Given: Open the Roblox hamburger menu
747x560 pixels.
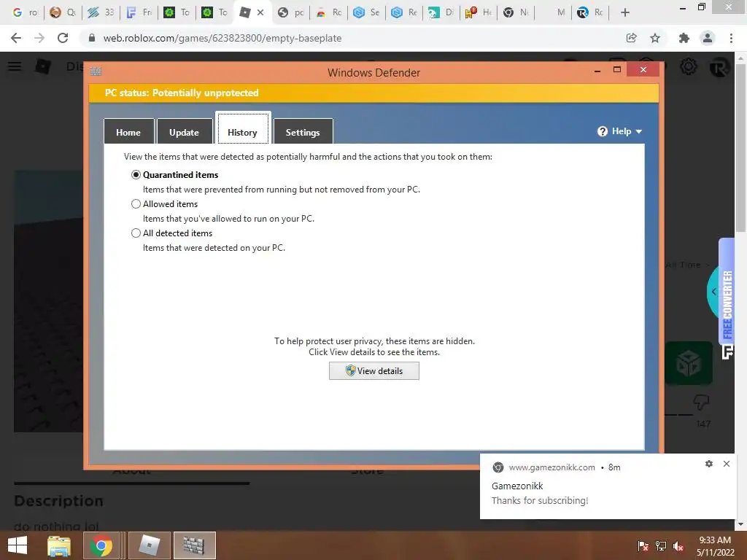Looking at the screenshot, I should (15, 66).
